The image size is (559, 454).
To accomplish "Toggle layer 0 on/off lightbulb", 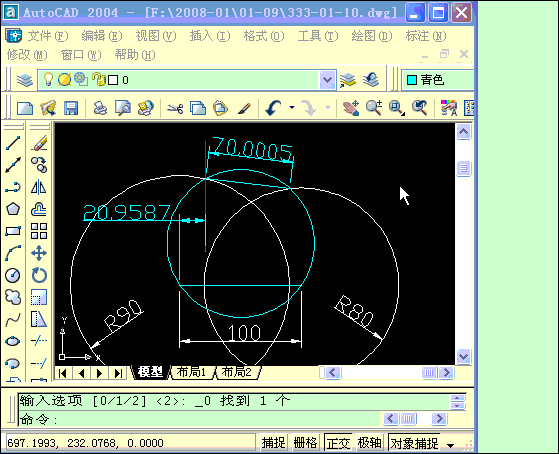I will click(x=48, y=80).
